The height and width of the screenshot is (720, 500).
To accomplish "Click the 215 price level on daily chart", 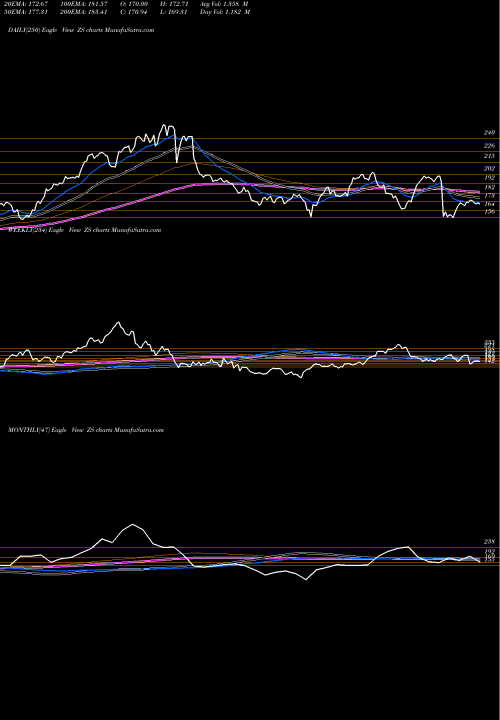I will click(489, 156).
